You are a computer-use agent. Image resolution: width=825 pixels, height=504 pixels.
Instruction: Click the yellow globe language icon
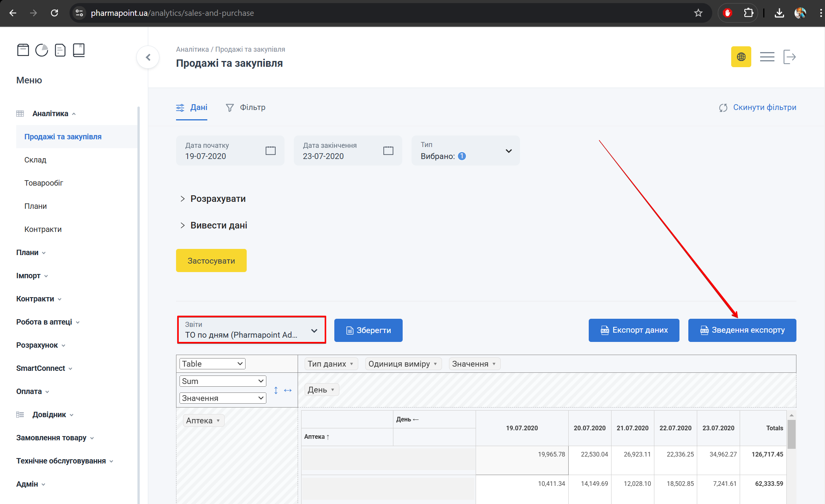[x=741, y=57]
